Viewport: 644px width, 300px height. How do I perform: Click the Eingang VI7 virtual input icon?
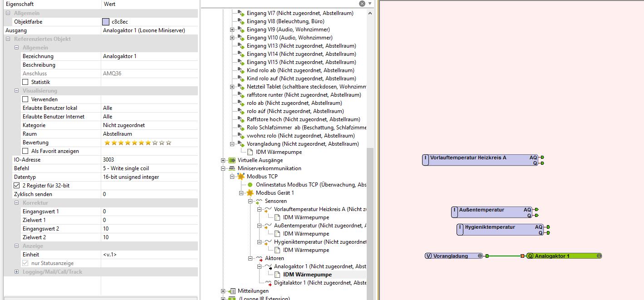(x=241, y=14)
